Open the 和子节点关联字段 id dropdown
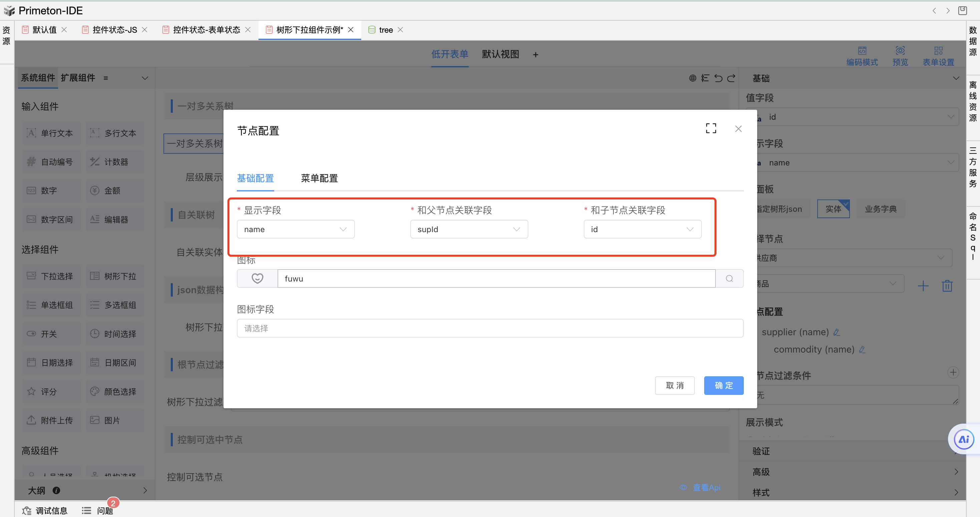Image resolution: width=980 pixels, height=517 pixels. click(642, 229)
